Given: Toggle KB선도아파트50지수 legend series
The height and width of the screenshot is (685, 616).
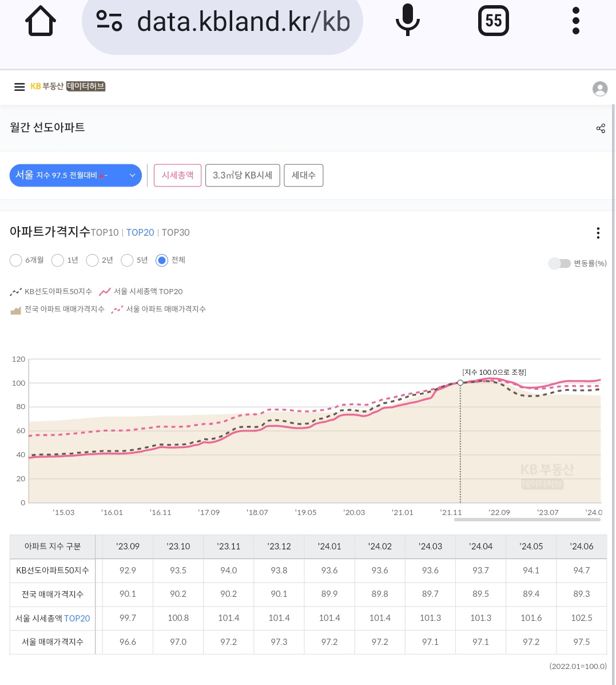Looking at the screenshot, I should point(51,292).
